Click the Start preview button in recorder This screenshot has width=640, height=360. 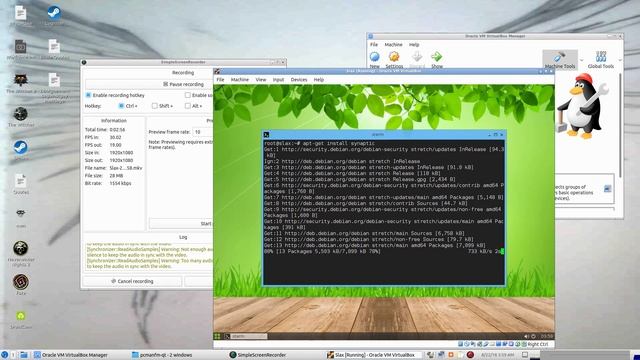tap(181, 223)
